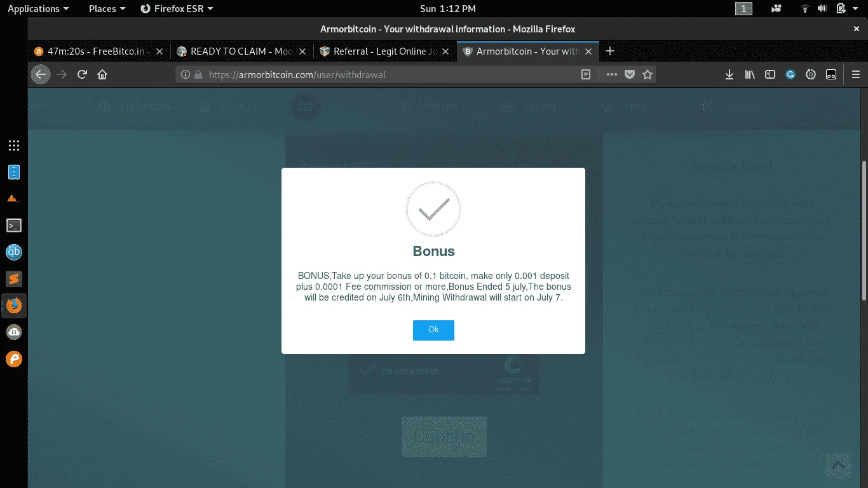Go back with Firefox back arrow
Viewport: 868px width, 488px height.
(41, 74)
